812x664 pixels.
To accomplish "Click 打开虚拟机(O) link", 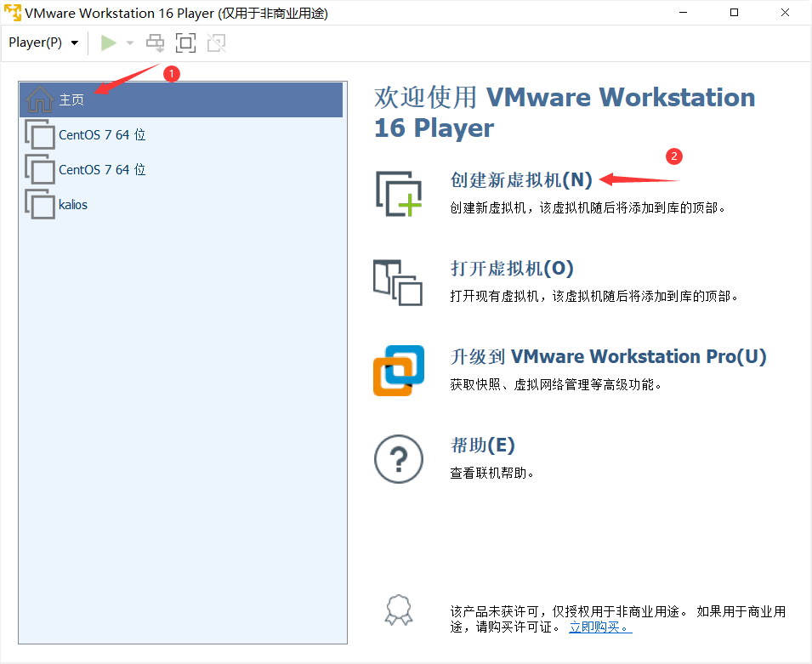I will tap(512, 269).
